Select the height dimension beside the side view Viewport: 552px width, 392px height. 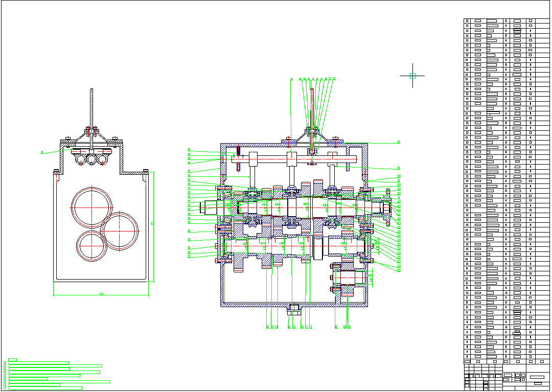(x=153, y=223)
